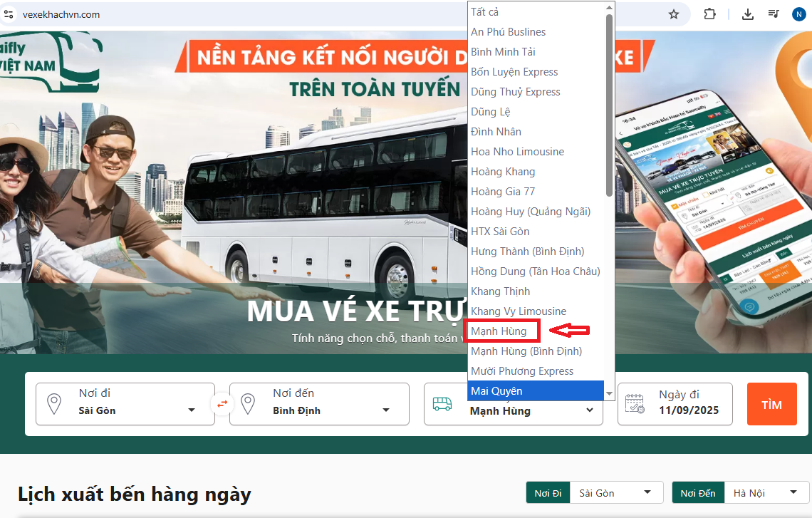Click the dropdown list scroll down arrow
This screenshot has width=812, height=518.
point(609,393)
